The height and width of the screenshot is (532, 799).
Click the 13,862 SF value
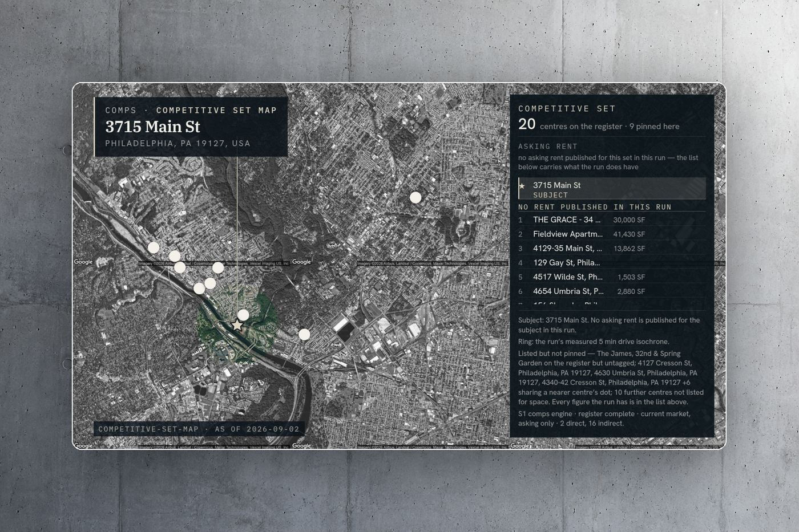click(629, 249)
